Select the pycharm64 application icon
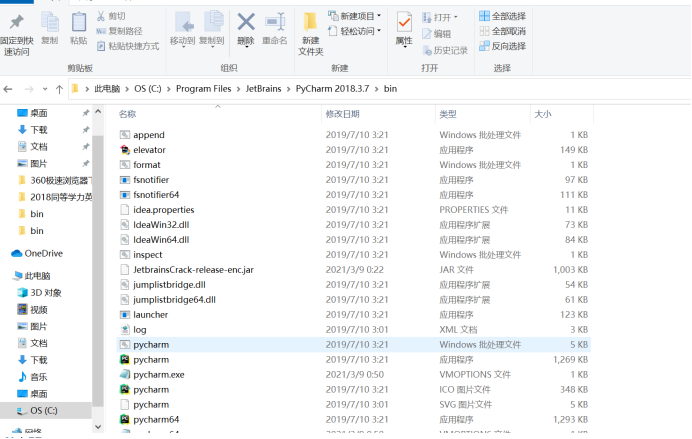Viewport: 692px width, 439px height. (x=125, y=420)
